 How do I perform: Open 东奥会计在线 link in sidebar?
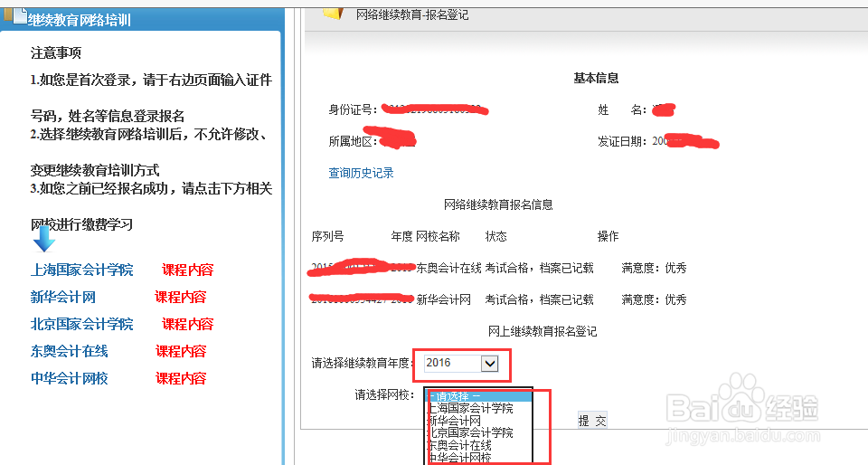point(70,351)
